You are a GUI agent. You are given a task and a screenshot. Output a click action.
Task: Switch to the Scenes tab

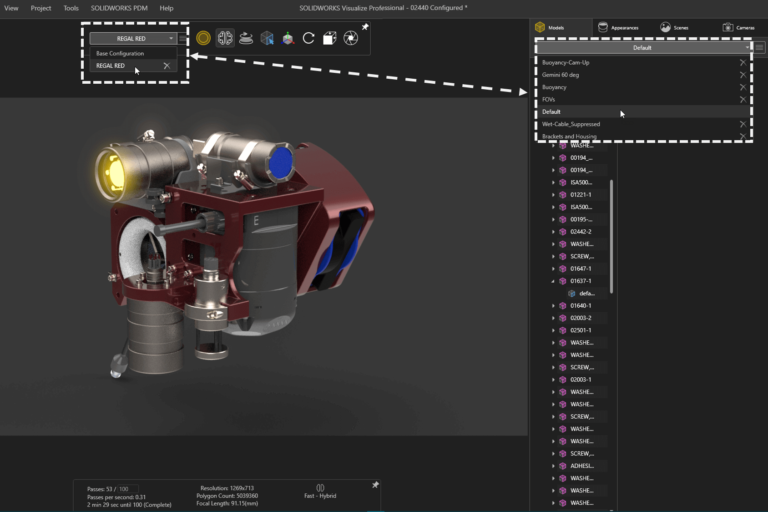pos(674,27)
